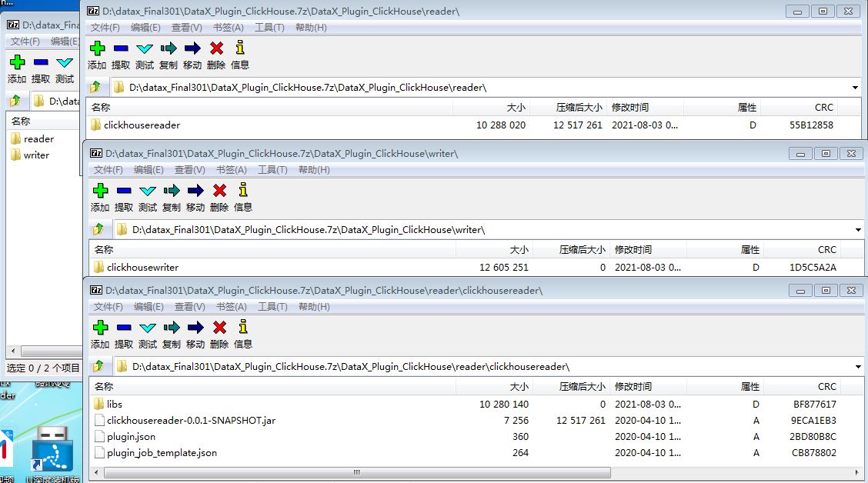Screen dimensions: 868x483
Task: Open 编辑(E) menu in reader window
Action: point(145,27)
